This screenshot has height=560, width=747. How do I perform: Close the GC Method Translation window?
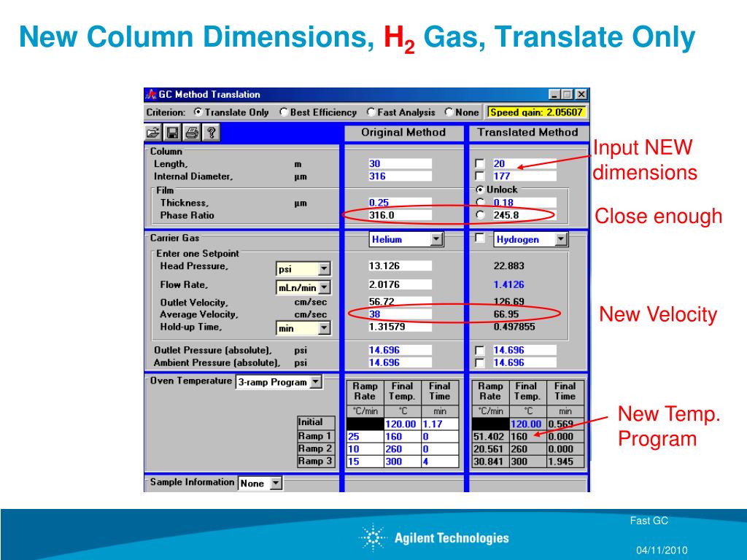[x=581, y=94]
